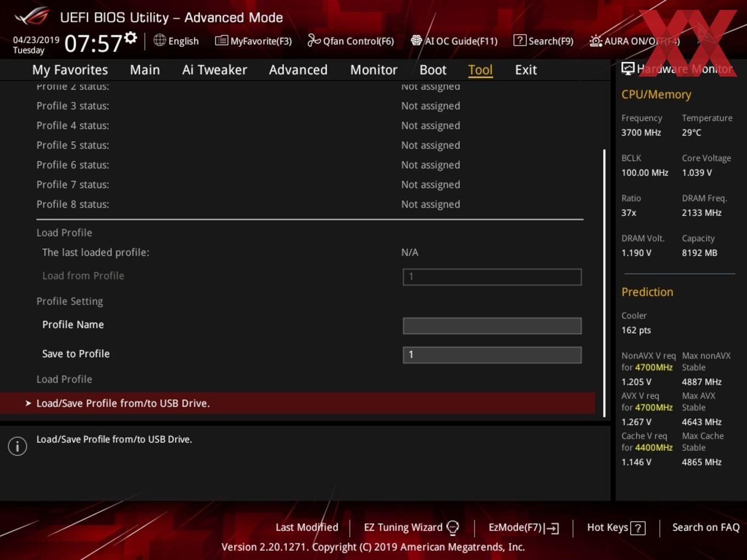Click the 4643 MHz Max AVX value

[x=701, y=422]
